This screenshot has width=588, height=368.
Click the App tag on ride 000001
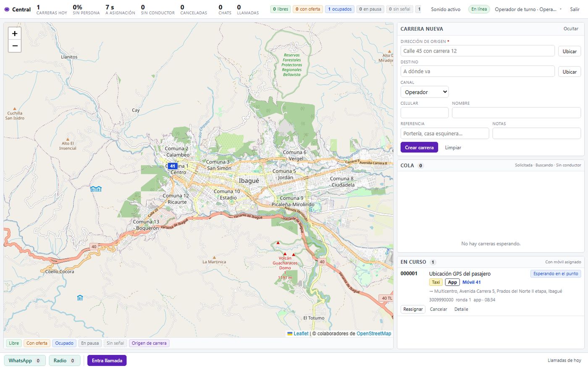coord(452,282)
